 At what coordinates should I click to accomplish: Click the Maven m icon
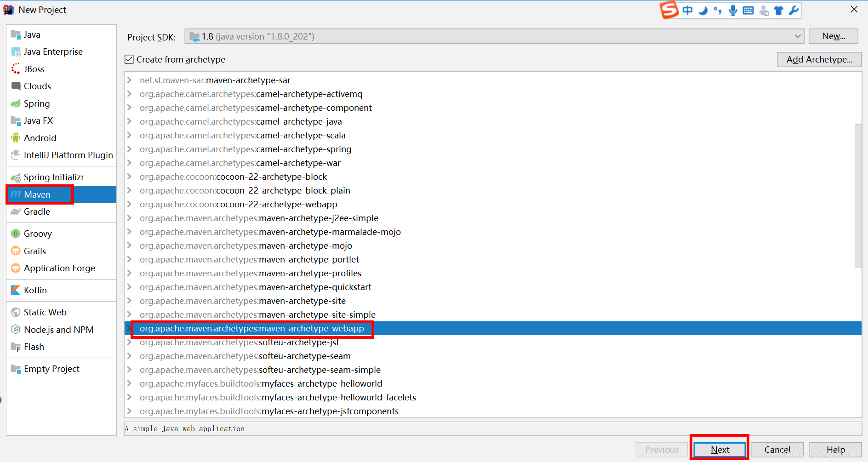tap(16, 194)
